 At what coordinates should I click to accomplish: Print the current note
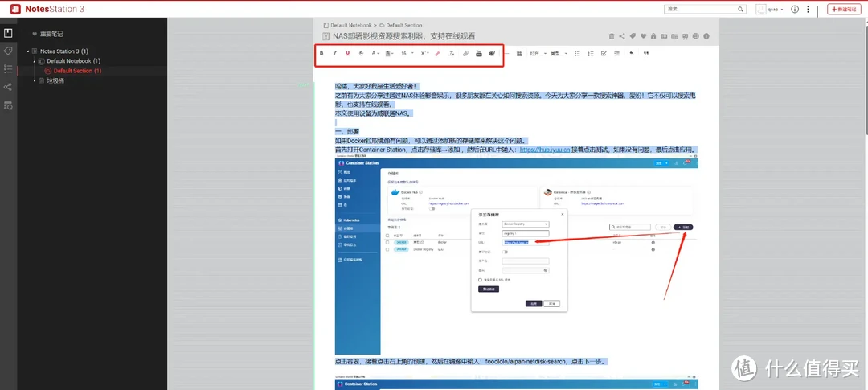click(696, 36)
